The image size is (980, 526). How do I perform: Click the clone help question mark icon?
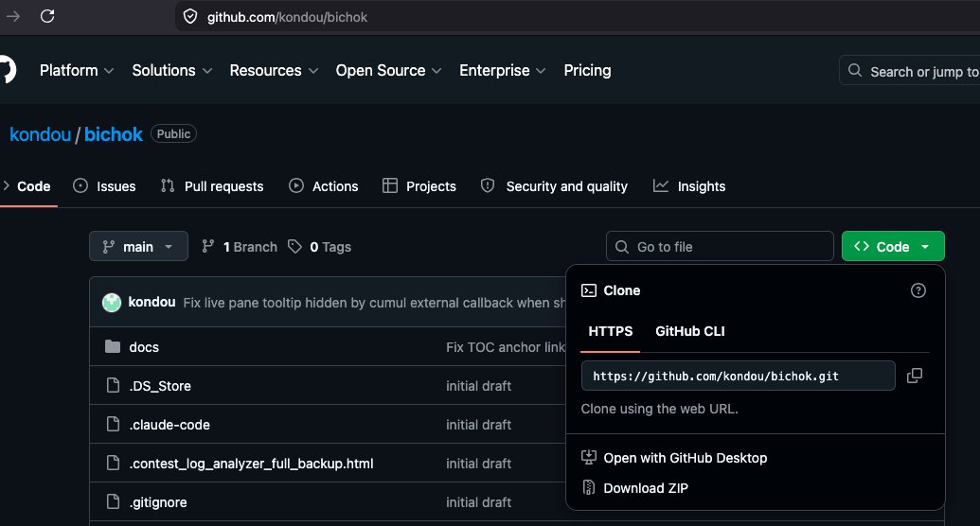click(918, 290)
